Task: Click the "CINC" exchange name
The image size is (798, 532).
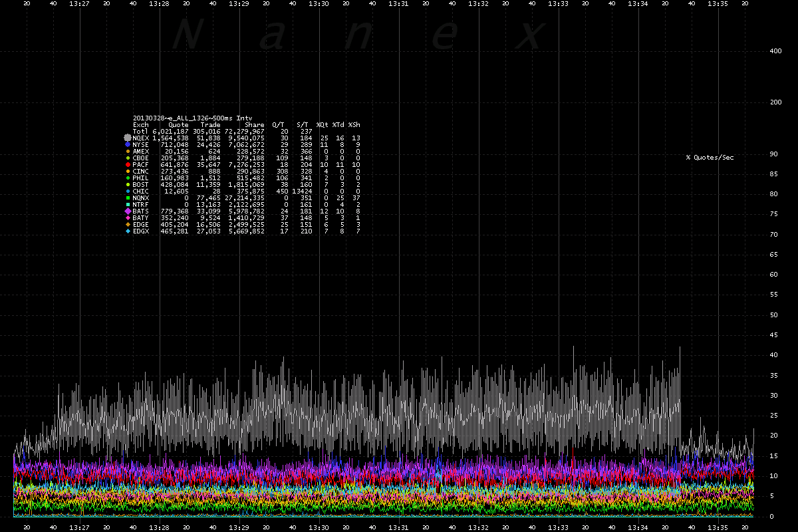Action: point(141,171)
